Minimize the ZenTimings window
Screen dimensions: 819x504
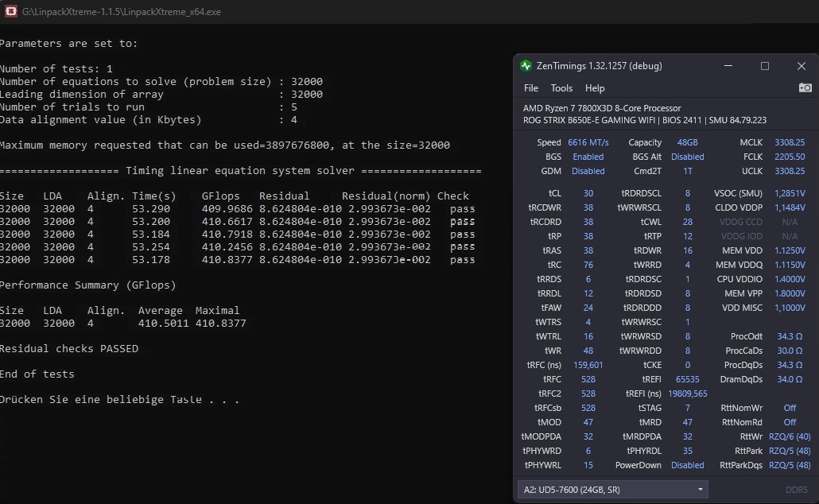pos(728,66)
